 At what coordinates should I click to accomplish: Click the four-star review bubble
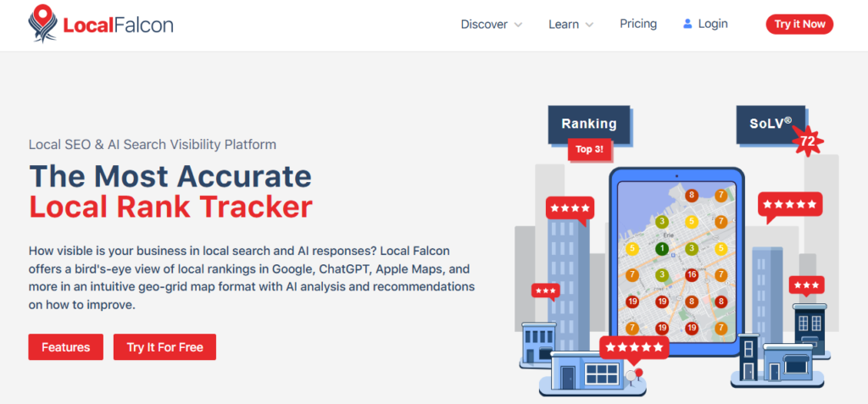(x=570, y=210)
